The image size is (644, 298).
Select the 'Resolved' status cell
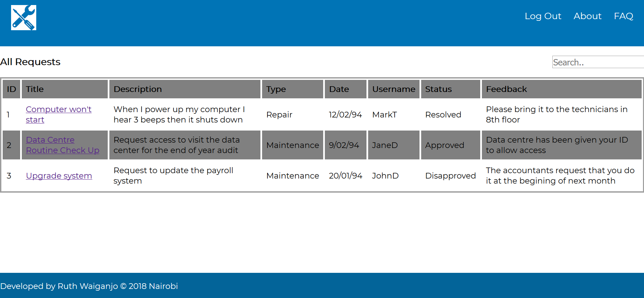click(x=451, y=114)
